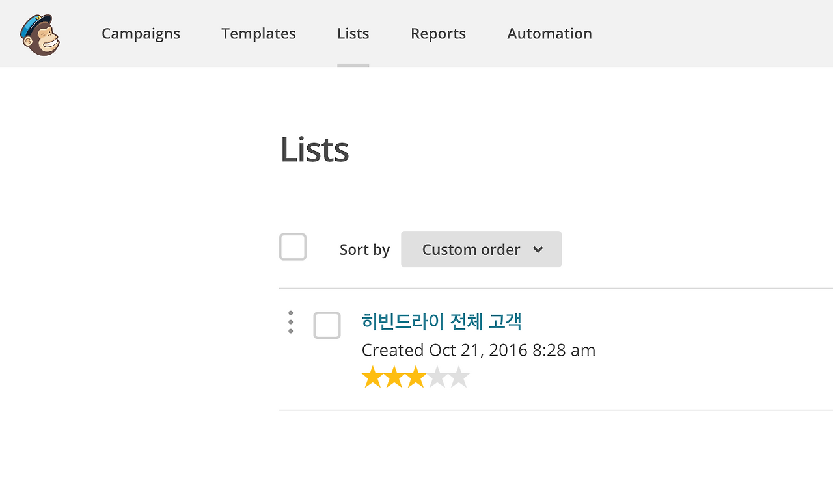Click the fourth (gray) rating star
Viewport: 833px width, 504px height.
pyautogui.click(x=437, y=377)
